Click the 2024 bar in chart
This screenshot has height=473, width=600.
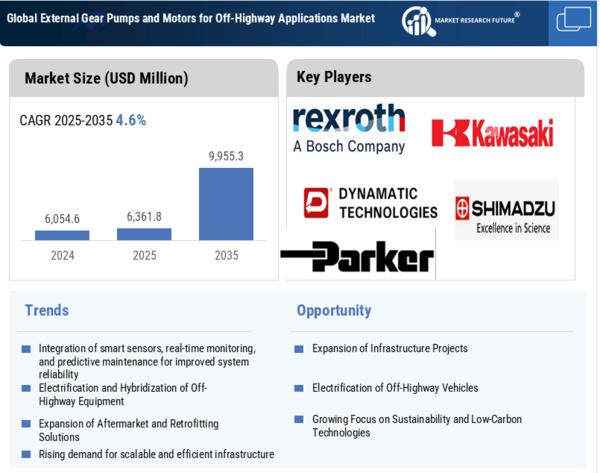coord(62,235)
